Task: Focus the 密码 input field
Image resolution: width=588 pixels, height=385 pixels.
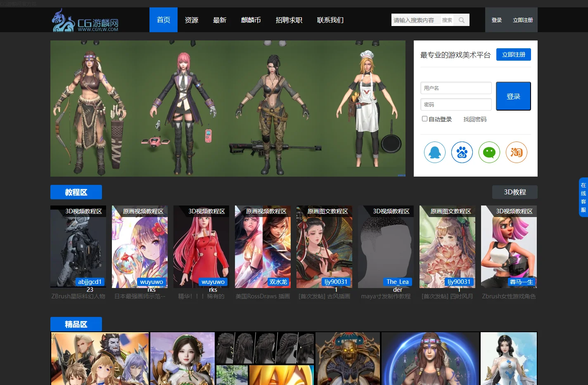Action: coord(456,104)
